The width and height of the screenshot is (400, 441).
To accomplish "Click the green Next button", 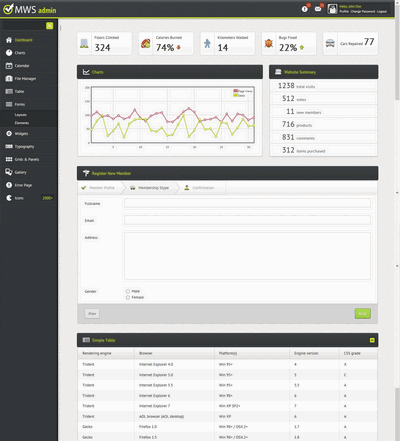I will pos(363,314).
